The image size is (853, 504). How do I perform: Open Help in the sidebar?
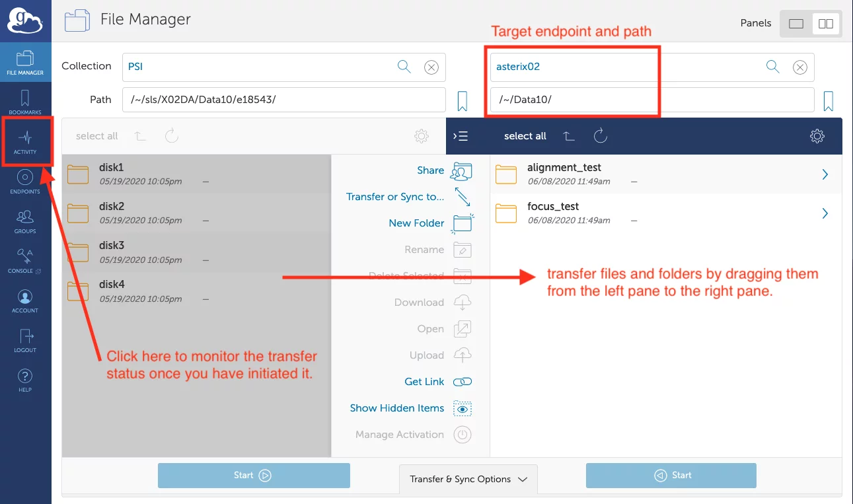[x=25, y=380]
